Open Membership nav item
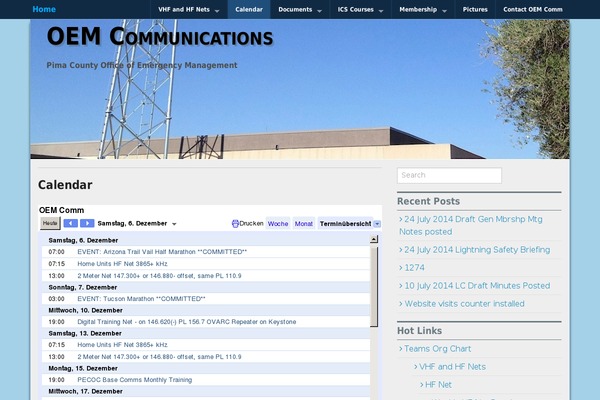The image size is (600, 400). pyautogui.click(x=418, y=10)
